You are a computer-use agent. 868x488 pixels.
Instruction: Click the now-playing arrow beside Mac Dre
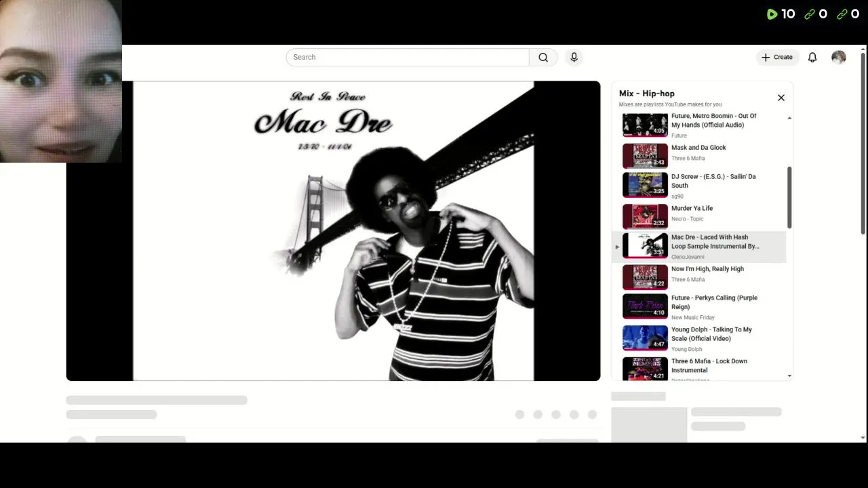(x=617, y=247)
